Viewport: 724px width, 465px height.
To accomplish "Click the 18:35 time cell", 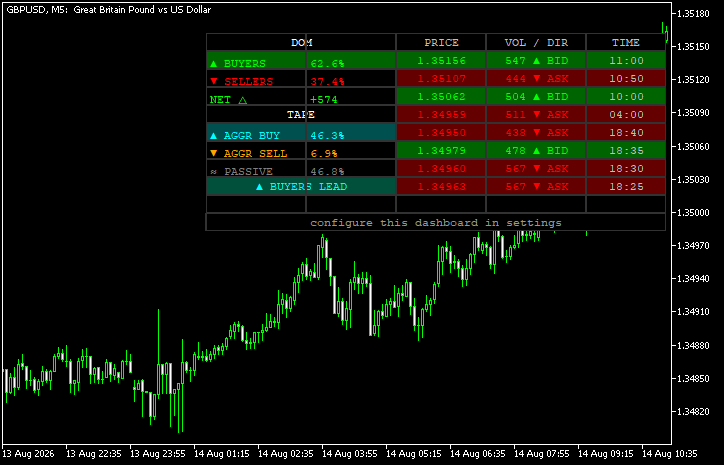I will tap(626, 151).
